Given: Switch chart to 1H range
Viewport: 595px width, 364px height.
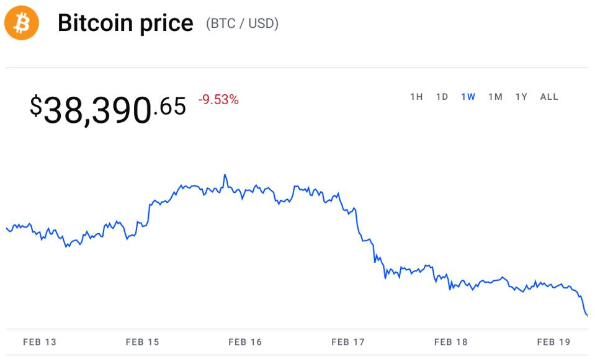Looking at the screenshot, I should pyautogui.click(x=416, y=97).
